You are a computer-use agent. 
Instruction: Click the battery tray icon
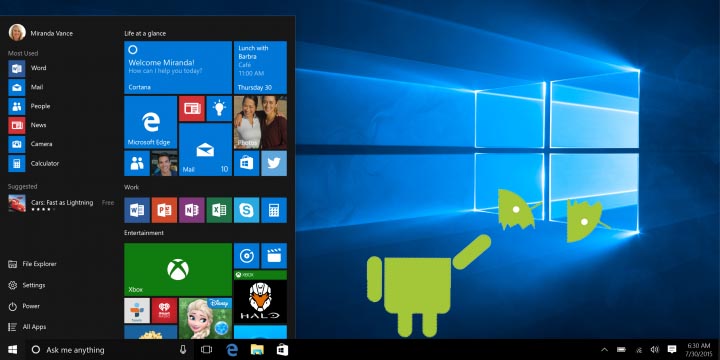tap(621, 350)
